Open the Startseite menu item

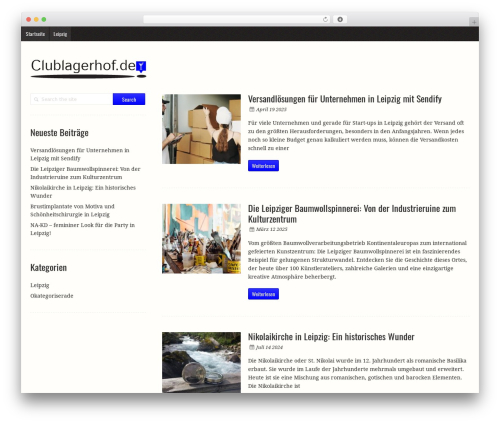click(35, 34)
